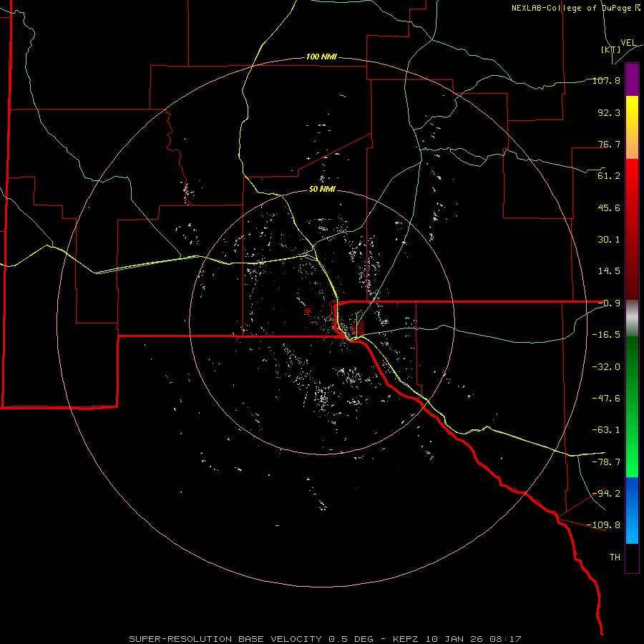This screenshot has width=644, height=644.
Task: Click the purple segment of color bar
Action: point(632,79)
